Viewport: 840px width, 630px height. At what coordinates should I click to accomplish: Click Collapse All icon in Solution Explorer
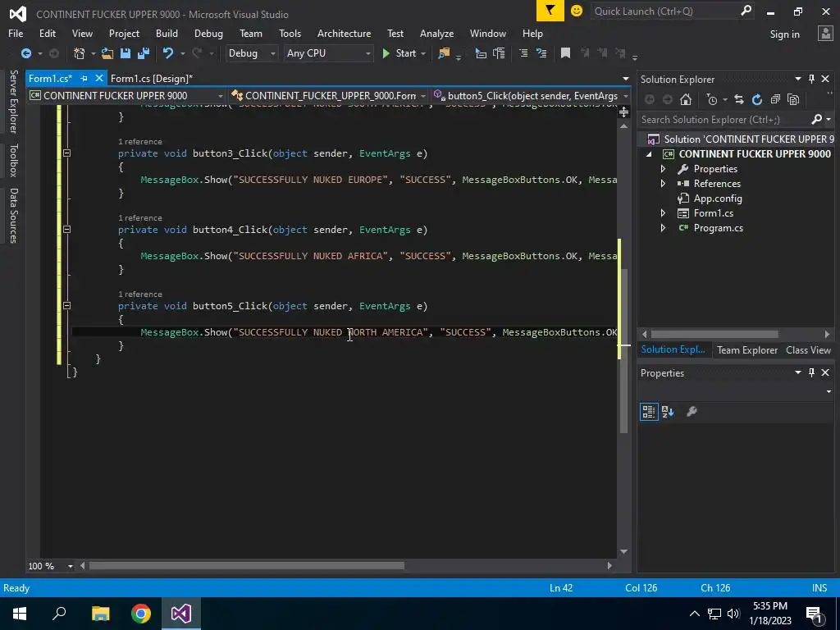pyautogui.click(x=775, y=99)
